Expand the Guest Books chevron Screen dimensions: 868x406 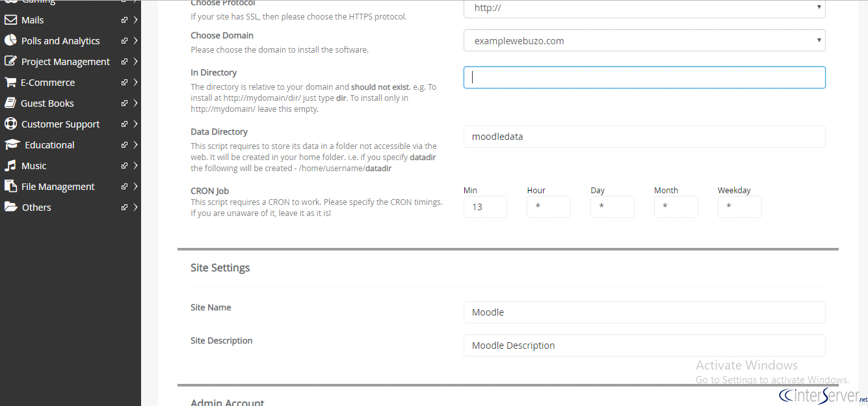pyautogui.click(x=135, y=103)
